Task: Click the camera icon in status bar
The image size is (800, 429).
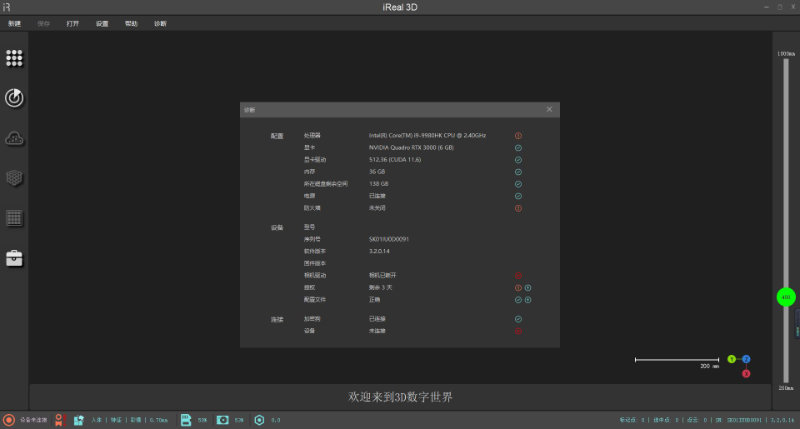Action: tap(222, 420)
